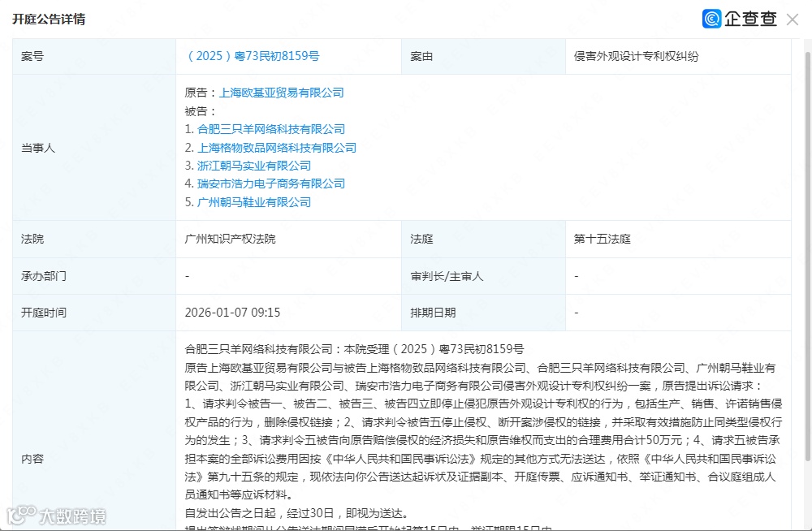Click the 内容 label cell

point(94,431)
